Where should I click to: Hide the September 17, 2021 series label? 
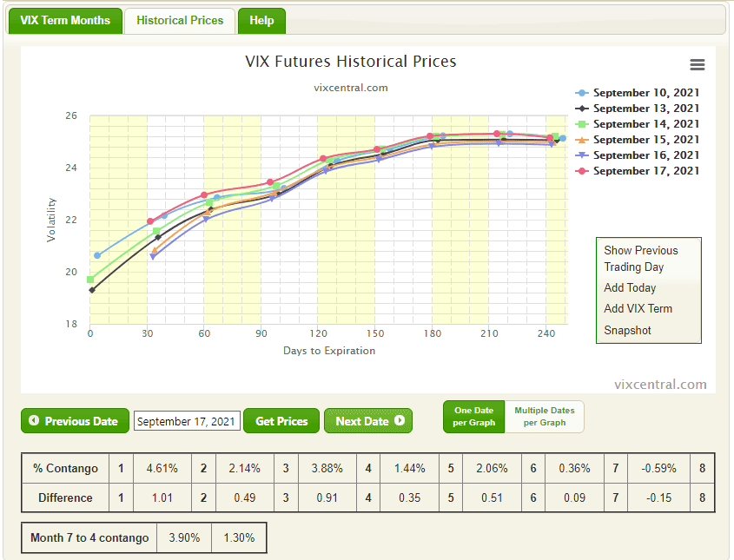[x=646, y=171]
